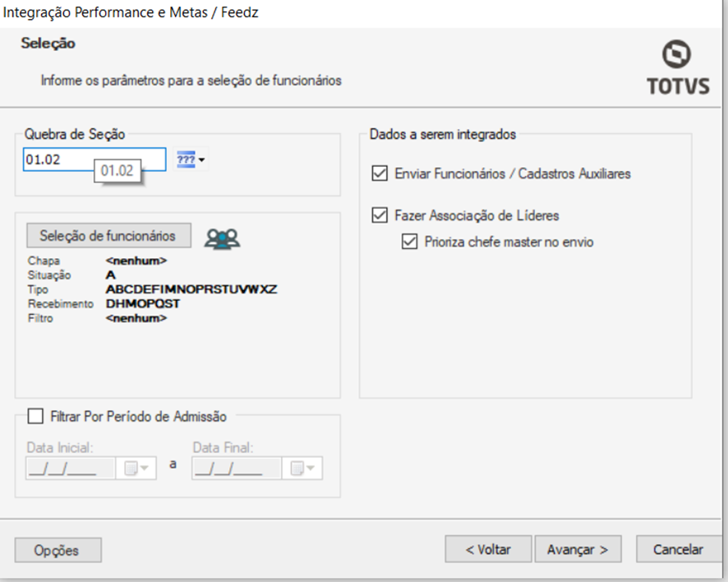This screenshot has height=582, width=728.
Task: Open Data Inicial calendar dropdown
Action: coord(136,468)
